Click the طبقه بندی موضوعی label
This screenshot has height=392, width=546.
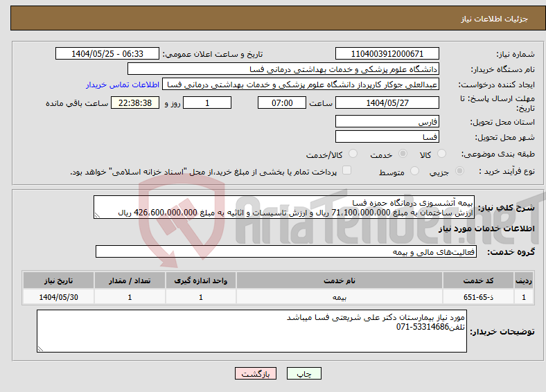coord(498,154)
